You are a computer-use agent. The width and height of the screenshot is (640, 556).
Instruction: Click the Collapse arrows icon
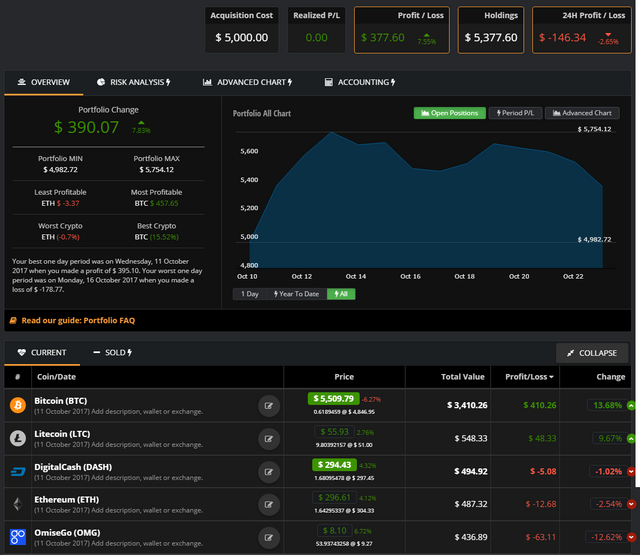(570, 353)
